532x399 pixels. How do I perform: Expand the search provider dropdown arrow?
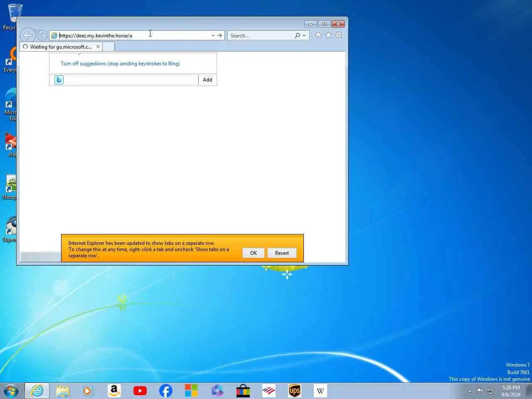(x=304, y=35)
